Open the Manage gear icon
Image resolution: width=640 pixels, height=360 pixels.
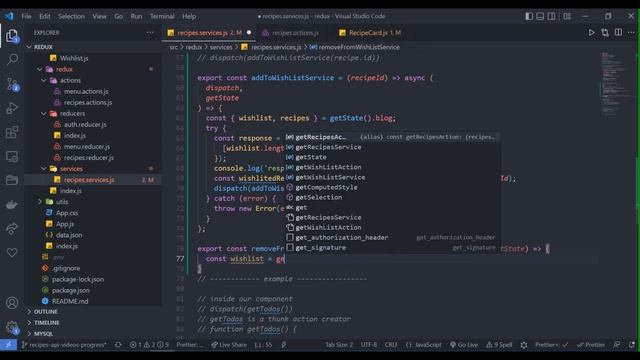click(12, 327)
